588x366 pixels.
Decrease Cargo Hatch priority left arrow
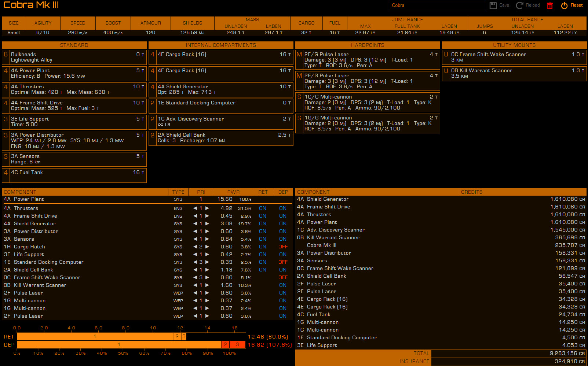[195, 247]
